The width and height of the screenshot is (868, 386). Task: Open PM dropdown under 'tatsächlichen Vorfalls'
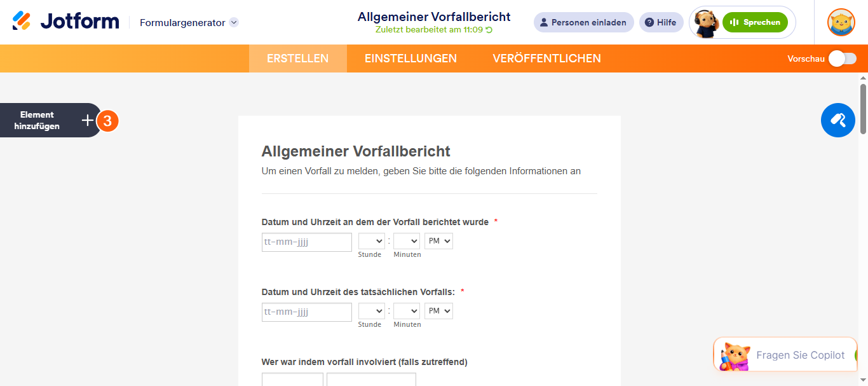[438, 311]
